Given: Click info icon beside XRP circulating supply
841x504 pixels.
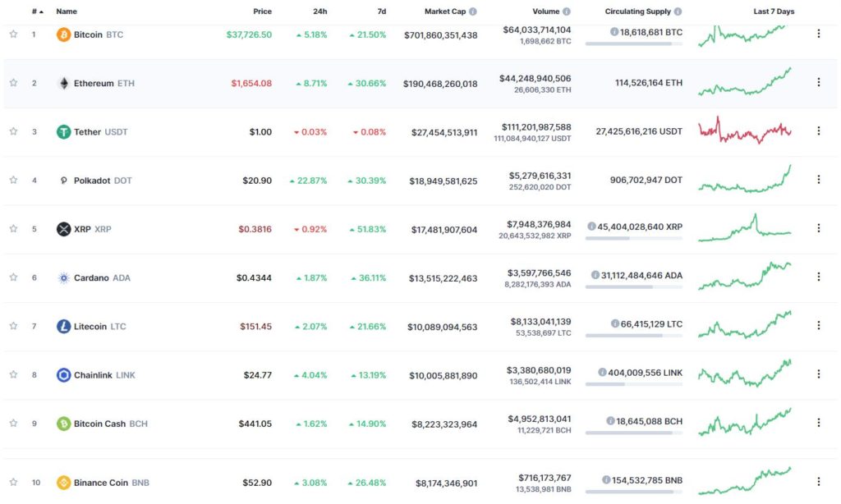Looking at the screenshot, I should pyautogui.click(x=591, y=227).
